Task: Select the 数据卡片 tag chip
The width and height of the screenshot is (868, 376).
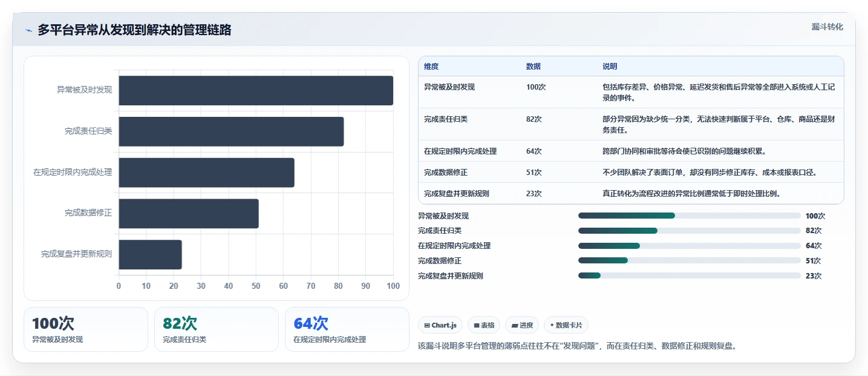Action: coord(566,325)
